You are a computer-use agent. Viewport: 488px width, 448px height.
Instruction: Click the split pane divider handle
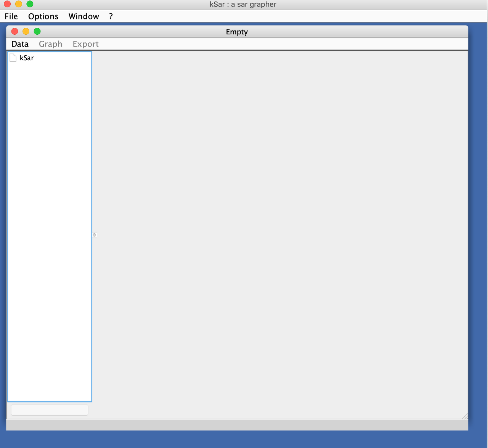point(95,235)
